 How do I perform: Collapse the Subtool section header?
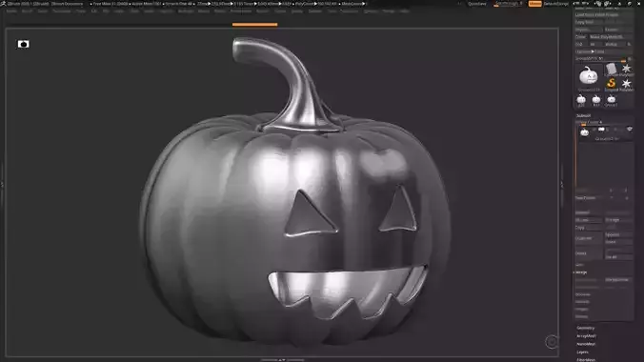(583, 115)
